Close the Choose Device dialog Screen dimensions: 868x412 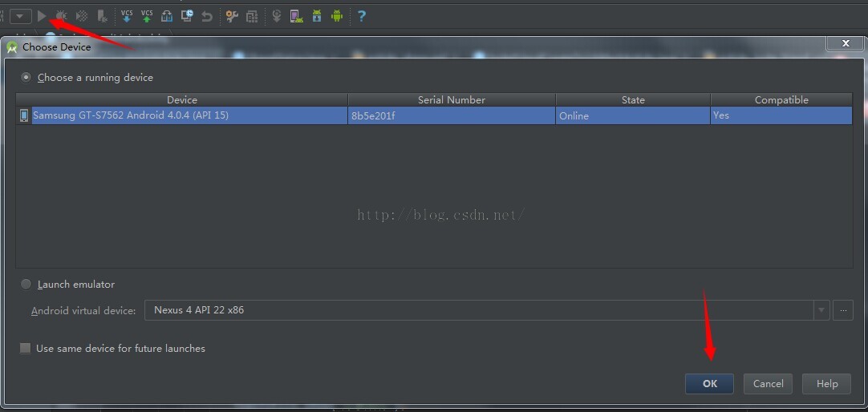(x=845, y=43)
